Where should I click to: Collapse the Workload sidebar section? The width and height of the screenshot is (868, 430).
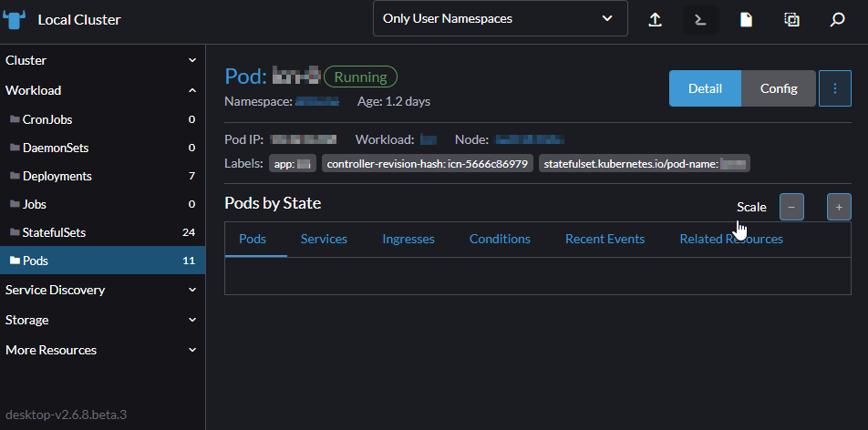pyautogui.click(x=102, y=90)
